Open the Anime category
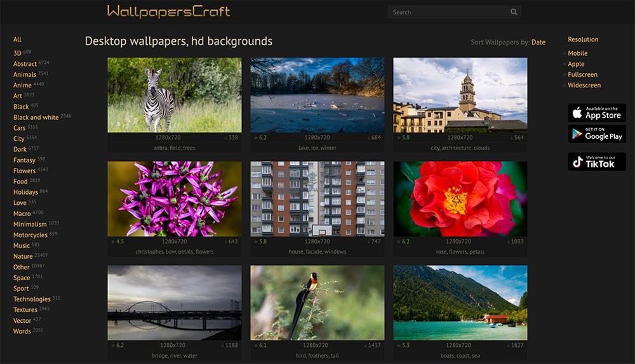This screenshot has height=364, width=635. [x=22, y=85]
